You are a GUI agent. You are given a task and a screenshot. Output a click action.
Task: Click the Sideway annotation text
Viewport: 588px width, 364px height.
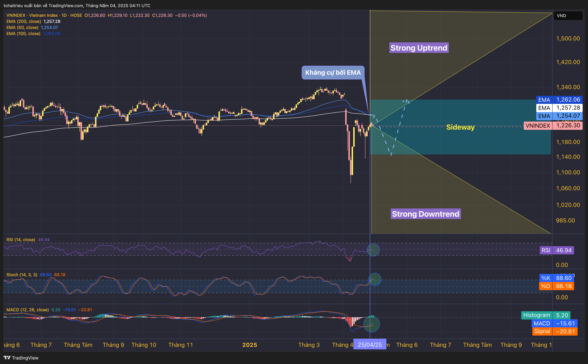[460, 127]
